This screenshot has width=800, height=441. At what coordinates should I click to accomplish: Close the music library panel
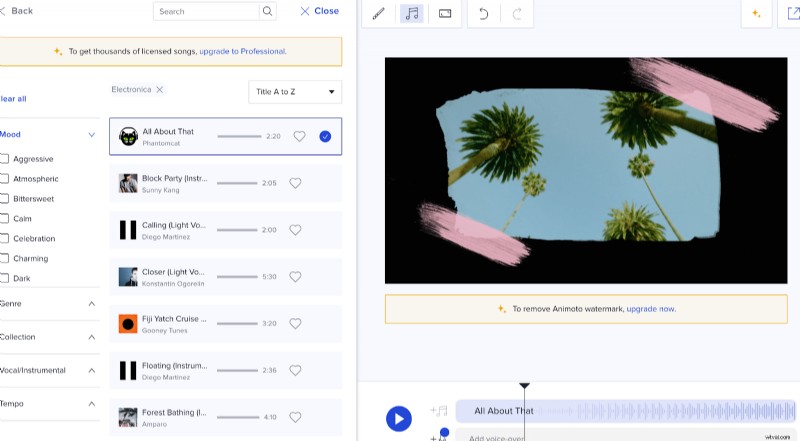pyautogui.click(x=319, y=11)
